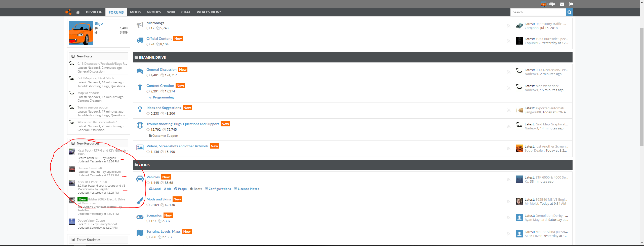Open the Dodge Viper Coupe resource
This screenshot has height=246, width=644.
(x=91, y=221)
